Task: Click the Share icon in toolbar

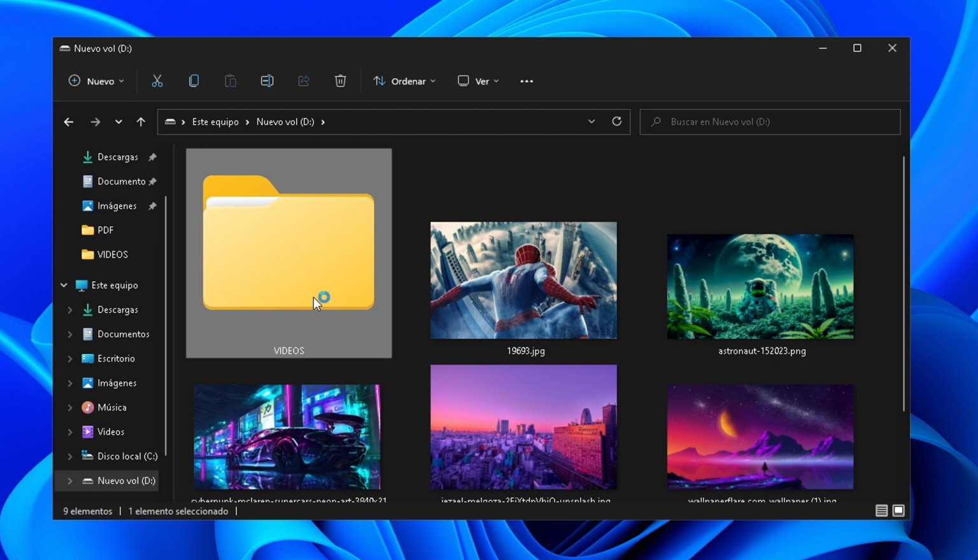Action: click(304, 81)
